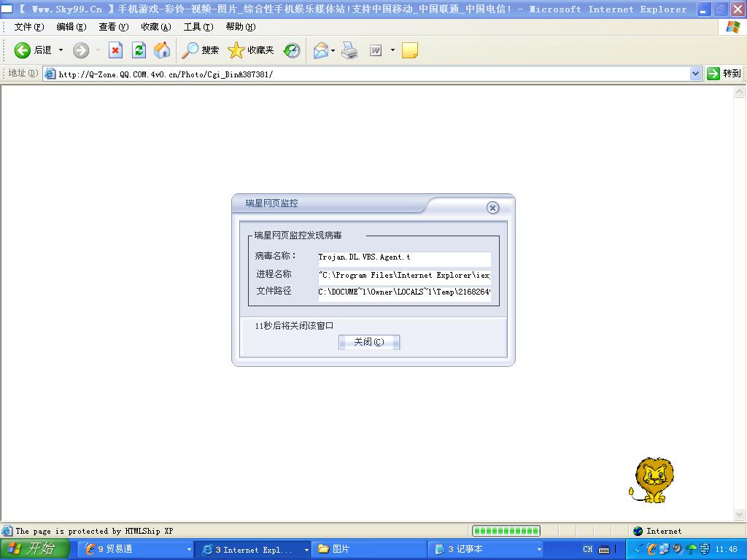Screen dimensions: 747x560
Task: Expand the Edit dropdown arrow
Action: [392, 50]
